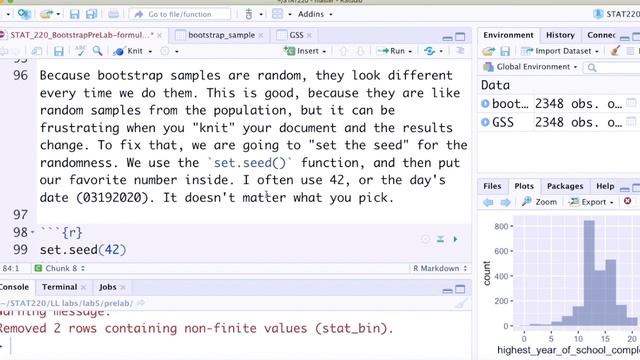Click the publish document icon
Image resolution: width=640 pixels, height=360 pixels.
pos(429,51)
